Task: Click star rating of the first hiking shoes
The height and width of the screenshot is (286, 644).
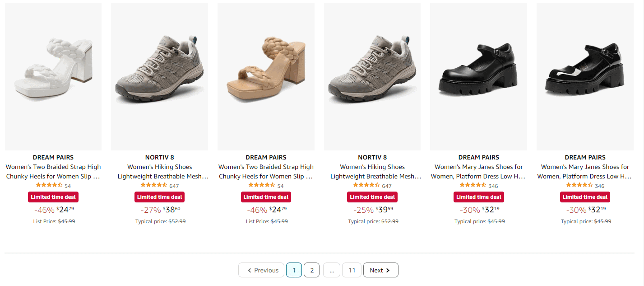Action: [154, 185]
